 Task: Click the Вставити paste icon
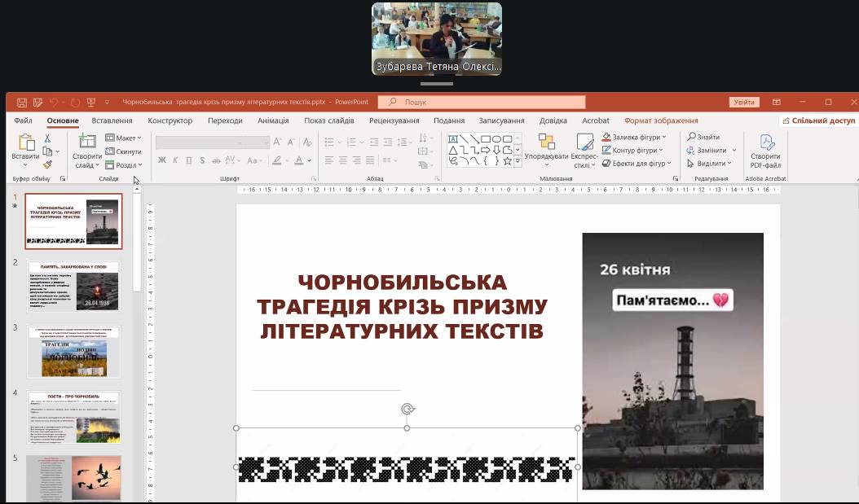click(25, 147)
